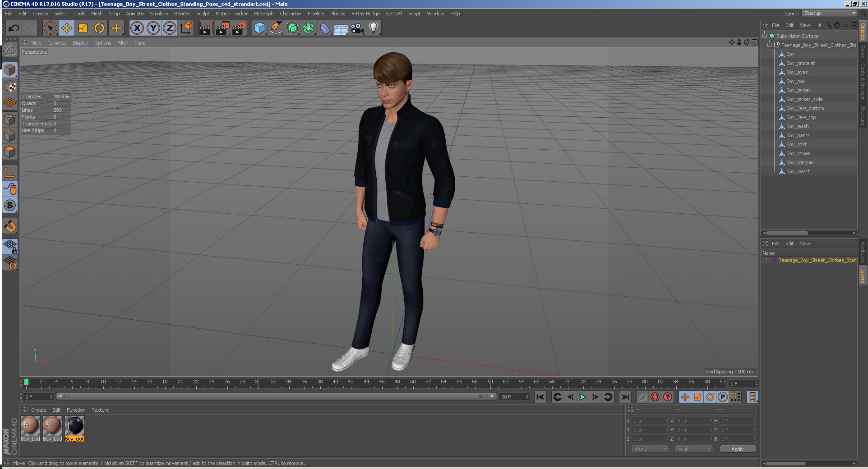Click the Array modeling icon
Viewport: 868px width, 469px height.
(309, 28)
